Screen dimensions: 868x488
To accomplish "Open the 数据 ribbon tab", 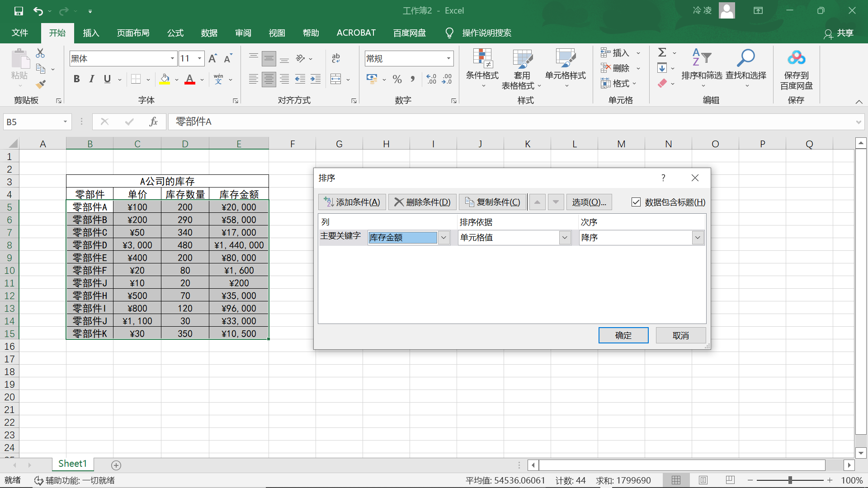I will (x=209, y=33).
